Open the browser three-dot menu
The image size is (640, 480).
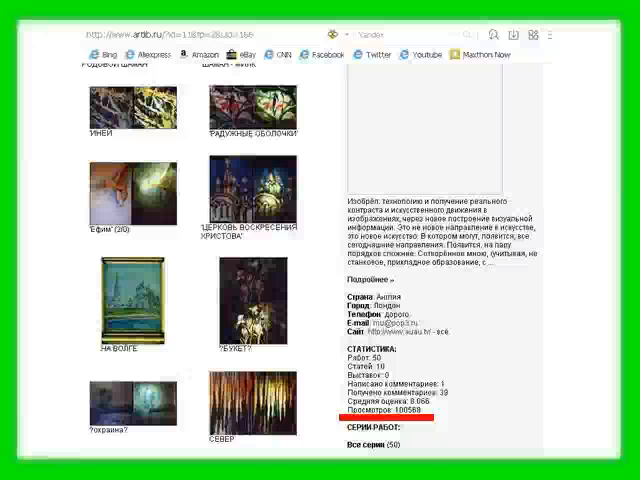(x=550, y=35)
